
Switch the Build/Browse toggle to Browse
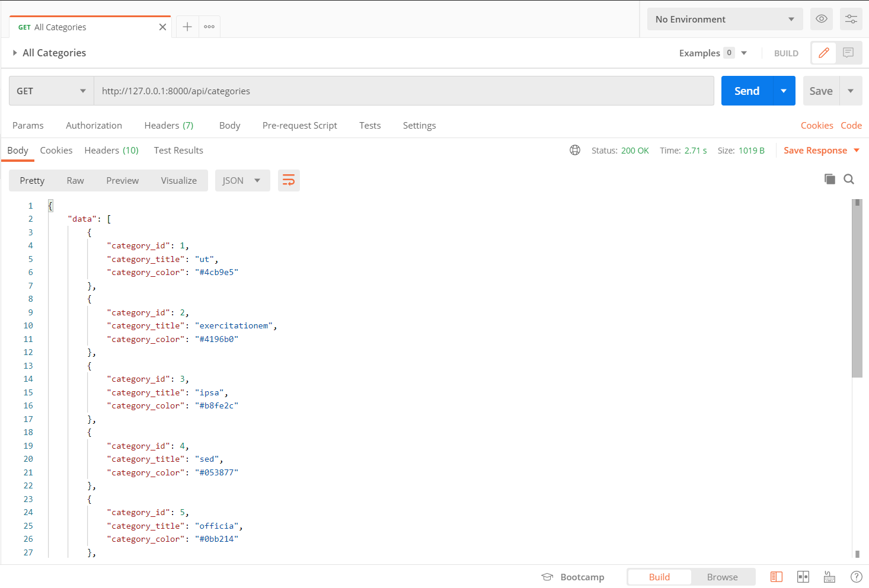(722, 577)
